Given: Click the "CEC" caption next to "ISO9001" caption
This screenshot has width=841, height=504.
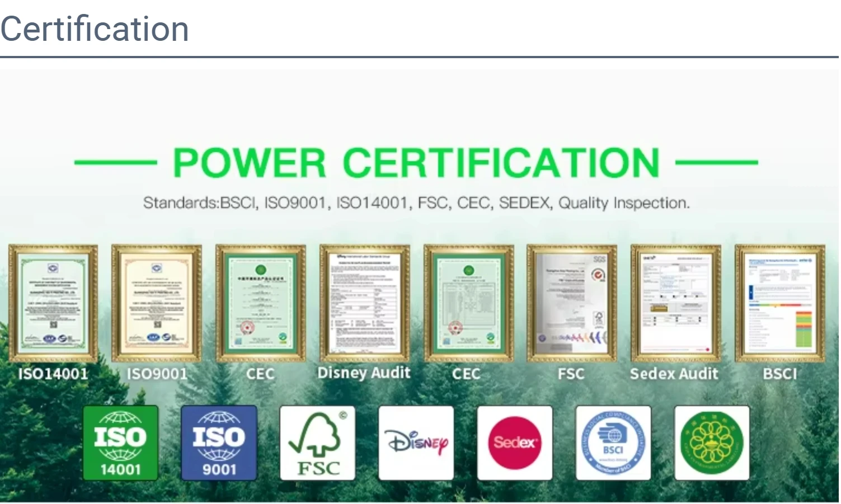Looking at the screenshot, I should click(261, 374).
